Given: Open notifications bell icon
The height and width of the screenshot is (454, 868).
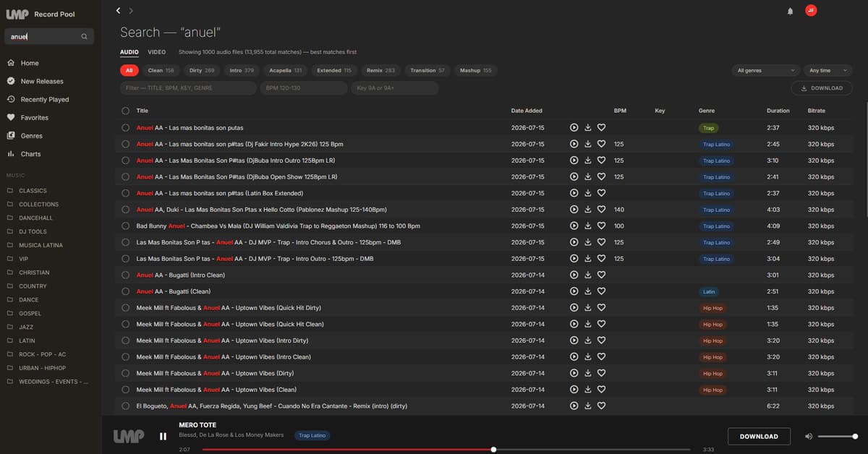Looking at the screenshot, I should tap(790, 11).
